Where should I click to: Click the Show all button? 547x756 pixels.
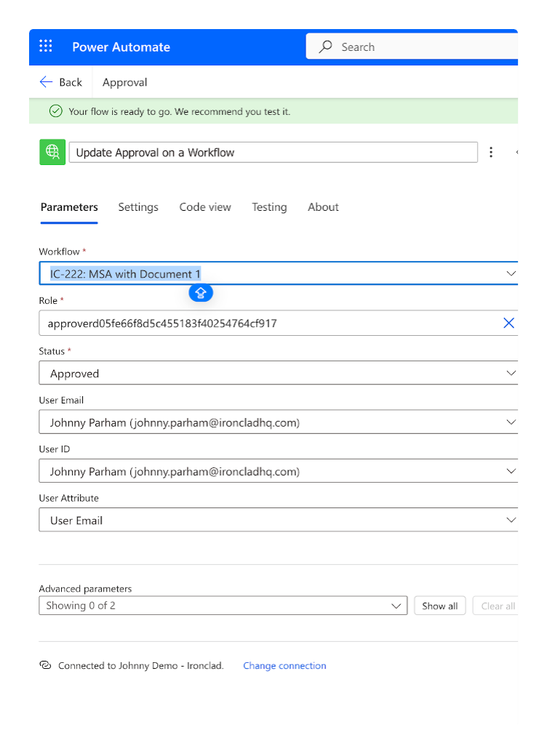(x=440, y=606)
